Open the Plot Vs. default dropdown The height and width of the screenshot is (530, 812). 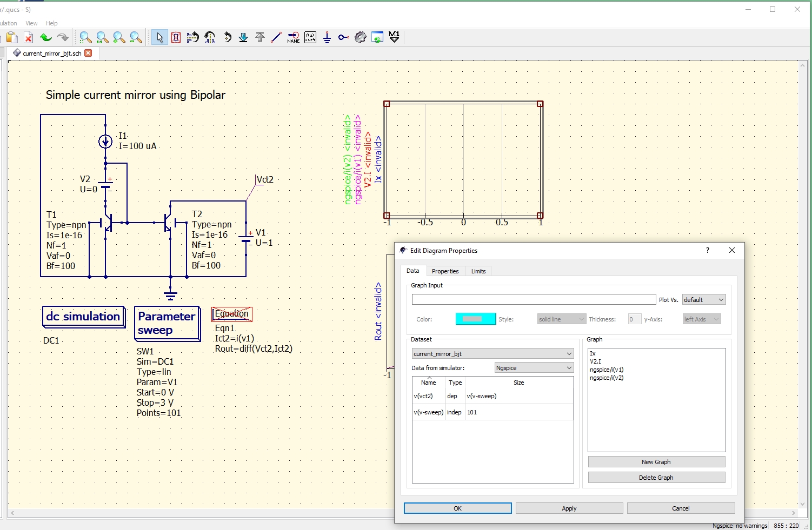704,300
